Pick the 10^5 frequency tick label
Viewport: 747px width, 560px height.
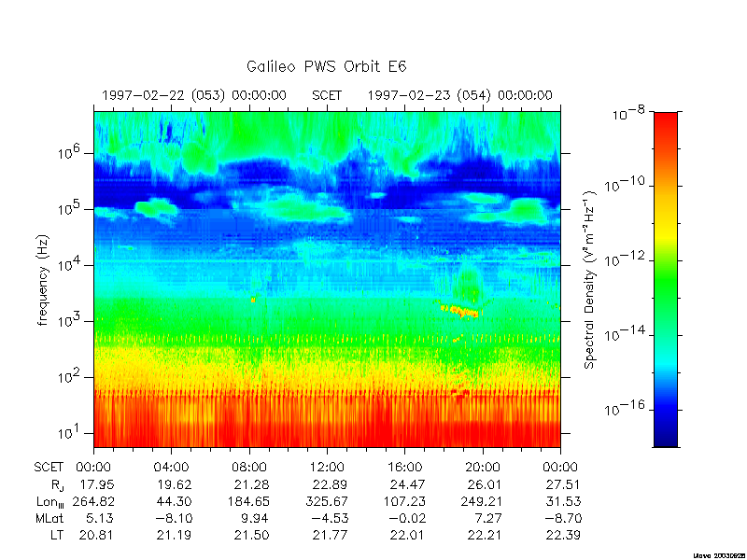pyautogui.click(x=71, y=208)
